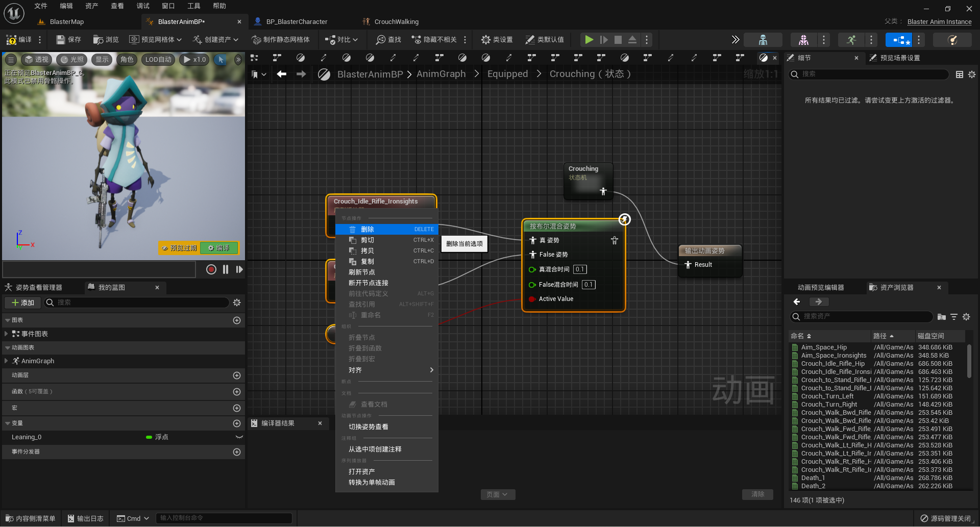Open the Page dropdown in compiler results
This screenshot has width=980, height=527.
pos(497,494)
